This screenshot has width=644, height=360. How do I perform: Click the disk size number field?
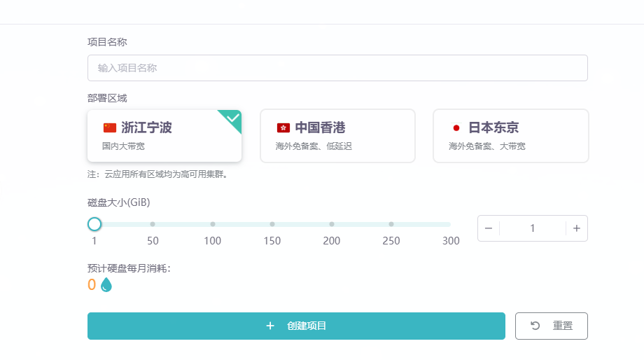[x=533, y=228]
